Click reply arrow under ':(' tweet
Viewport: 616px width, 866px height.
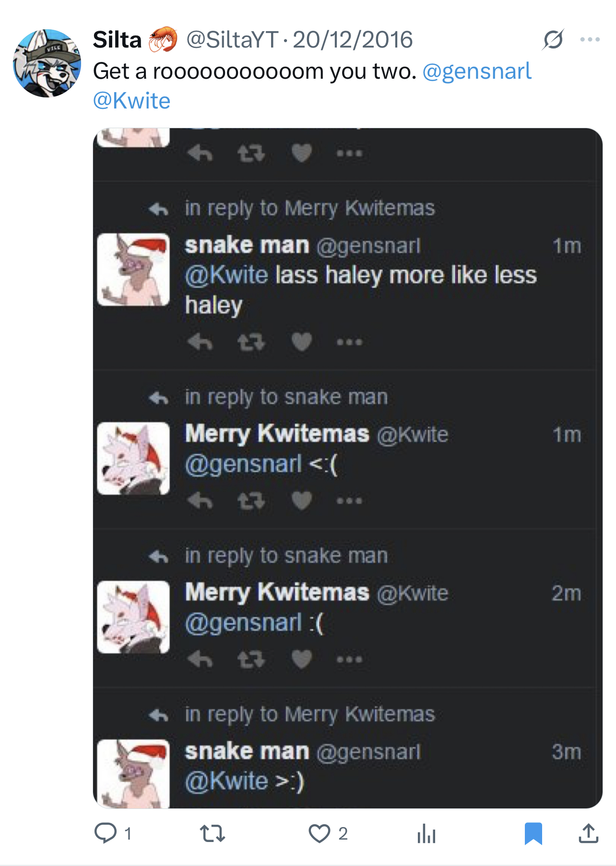200,660
